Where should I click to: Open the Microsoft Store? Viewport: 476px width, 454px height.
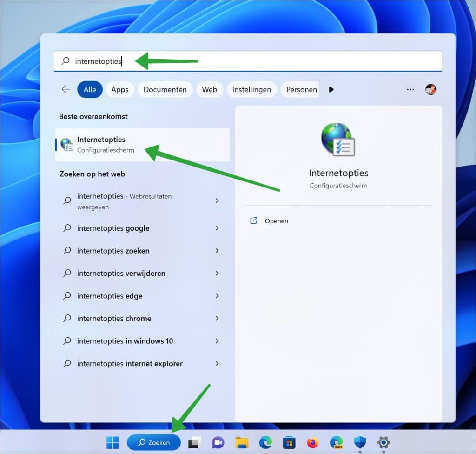pyautogui.click(x=289, y=442)
